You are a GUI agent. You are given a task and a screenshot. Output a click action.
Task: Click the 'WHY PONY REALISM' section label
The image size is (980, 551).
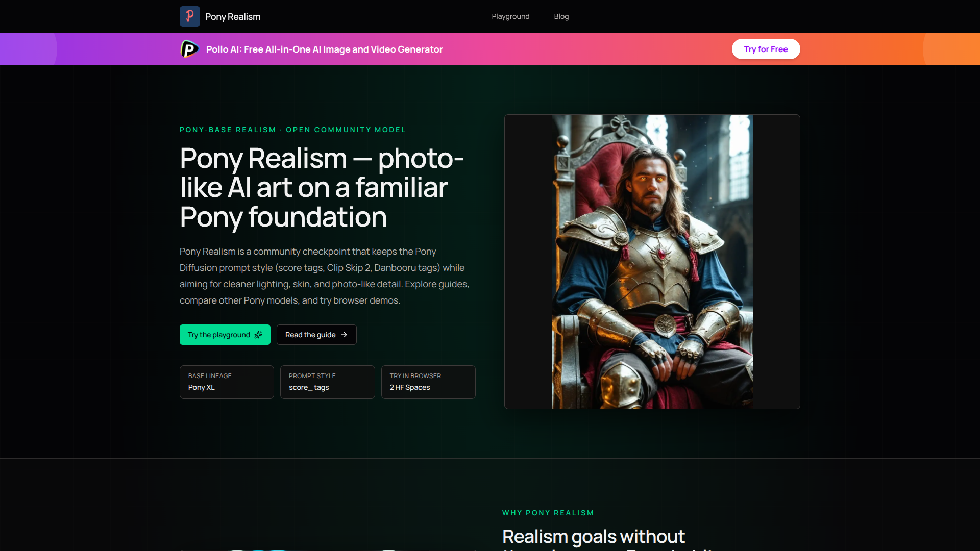pos(548,513)
